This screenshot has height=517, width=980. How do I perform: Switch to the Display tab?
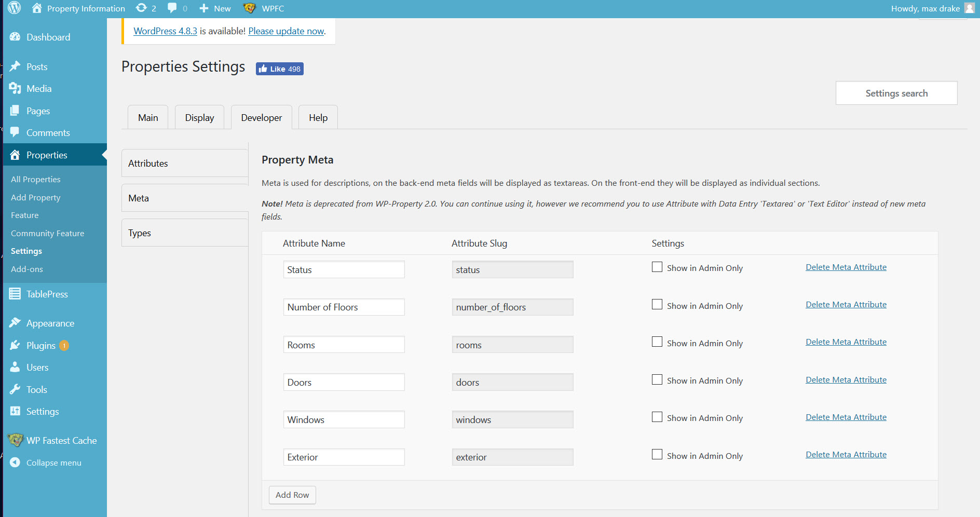click(x=199, y=118)
